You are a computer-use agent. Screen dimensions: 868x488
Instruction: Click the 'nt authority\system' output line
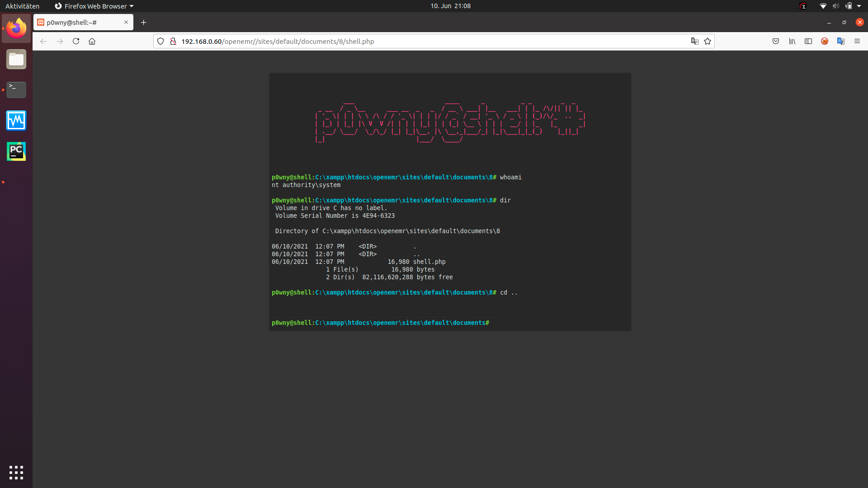[x=306, y=185]
